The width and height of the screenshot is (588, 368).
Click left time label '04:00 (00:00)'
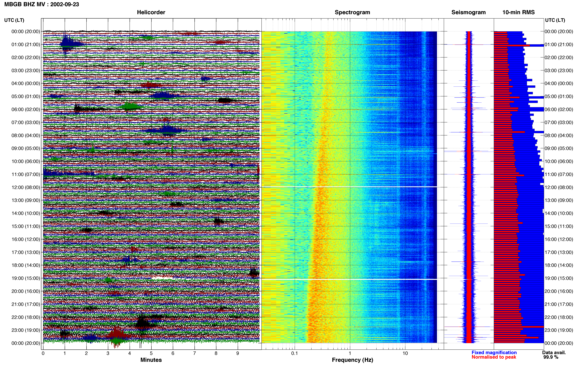(x=26, y=83)
